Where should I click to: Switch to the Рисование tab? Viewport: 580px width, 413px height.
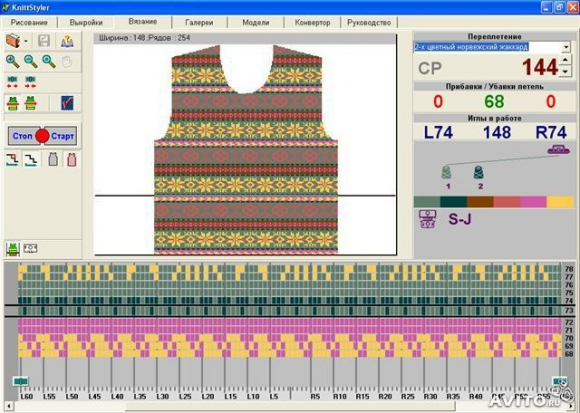(29, 22)
